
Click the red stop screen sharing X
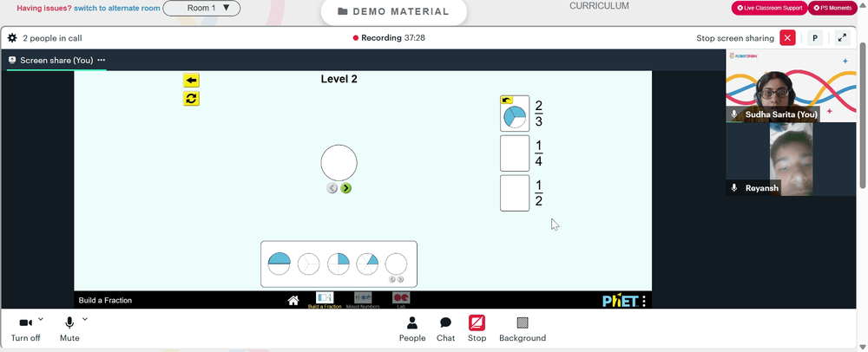click(x=788, y=37)
